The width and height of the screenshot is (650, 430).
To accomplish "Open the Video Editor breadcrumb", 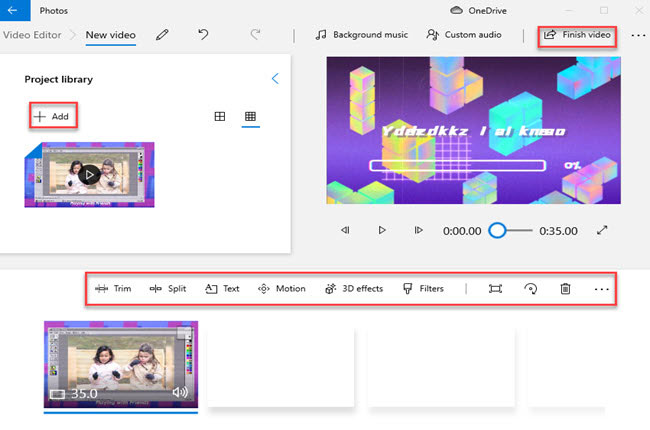I will [32, 35].
